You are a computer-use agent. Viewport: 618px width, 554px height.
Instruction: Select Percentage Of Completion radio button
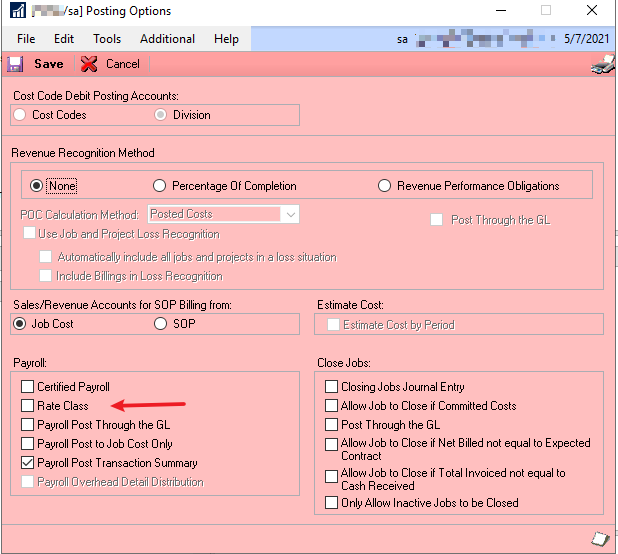tap(159, 186)
